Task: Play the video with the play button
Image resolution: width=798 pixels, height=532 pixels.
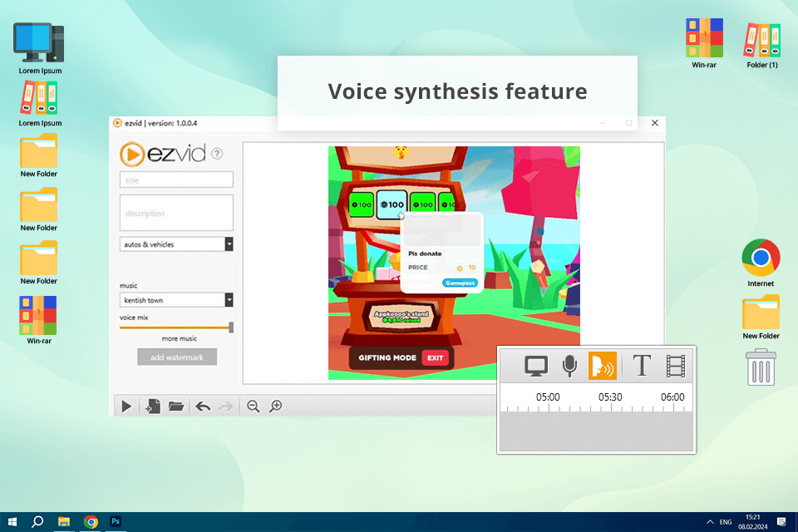Action: 126,406
